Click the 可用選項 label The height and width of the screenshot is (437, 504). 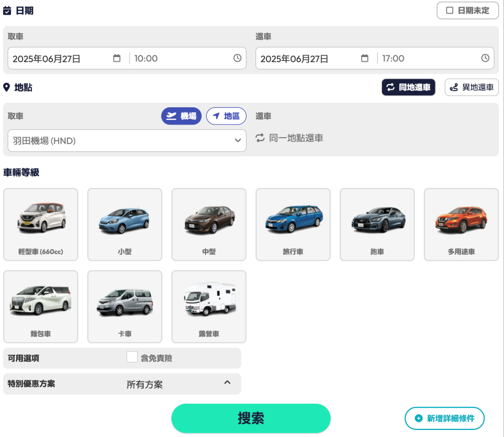pos(24,358)
